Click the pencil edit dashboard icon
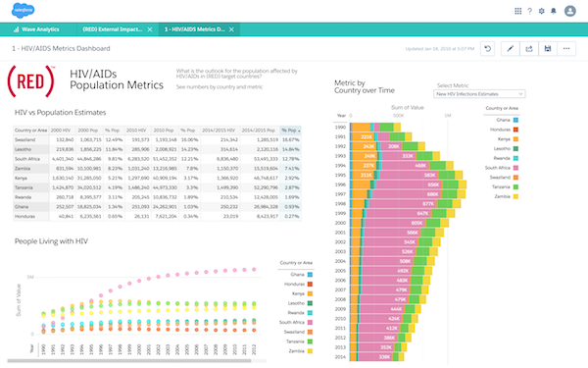This screenshot has width=588, height=368. point(511,48)
